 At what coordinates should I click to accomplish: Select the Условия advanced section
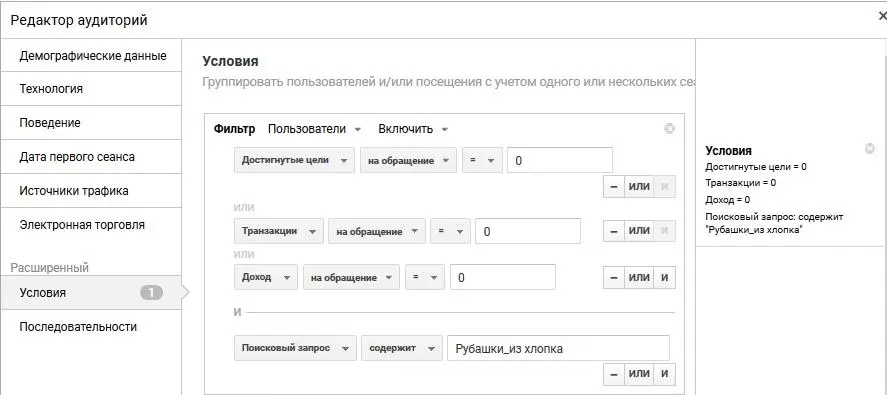pyautogui.click(x=91, y=293)
